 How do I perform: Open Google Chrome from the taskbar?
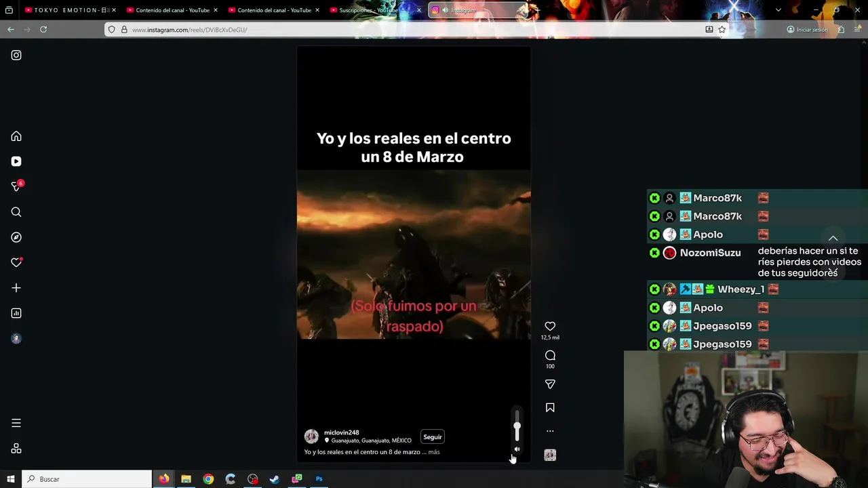(208, 479)
